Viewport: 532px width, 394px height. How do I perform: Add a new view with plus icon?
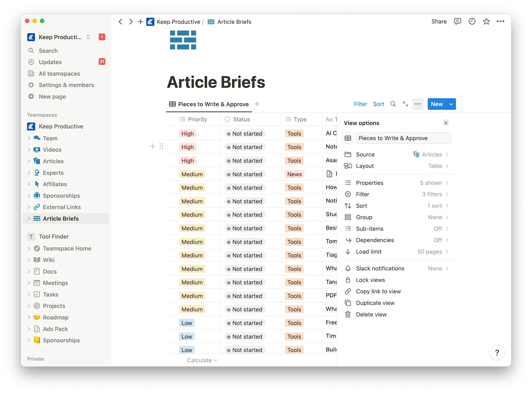(257, 104)
